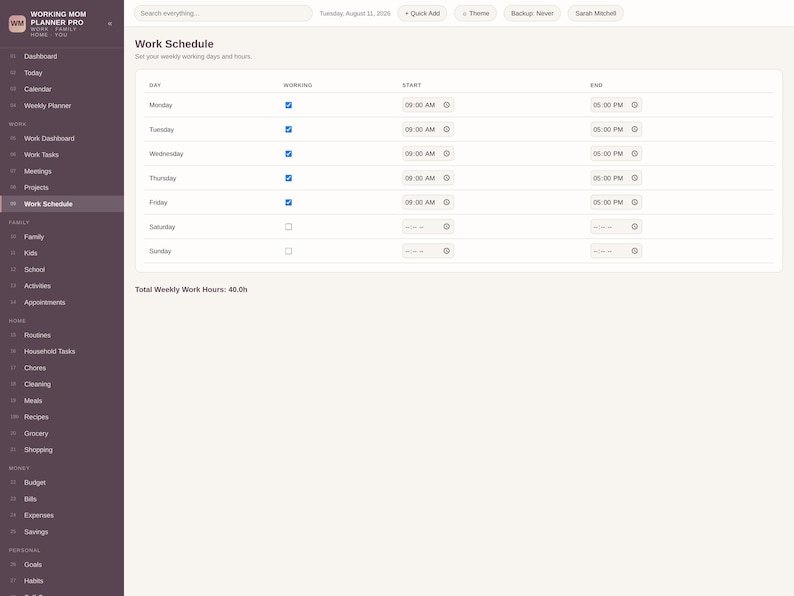Click the WM app logo
This screenshot has height=596, width=794.
point(17,23)
